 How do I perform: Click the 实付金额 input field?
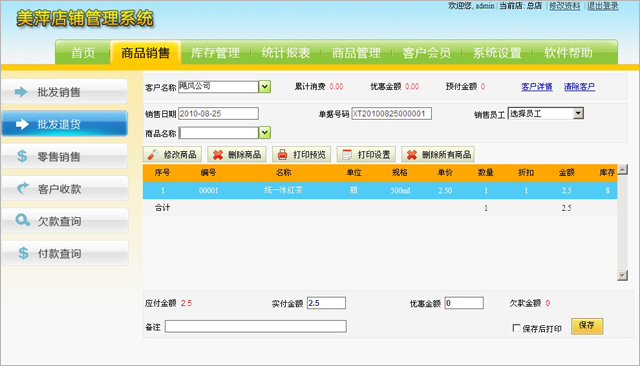pos(326,303)
